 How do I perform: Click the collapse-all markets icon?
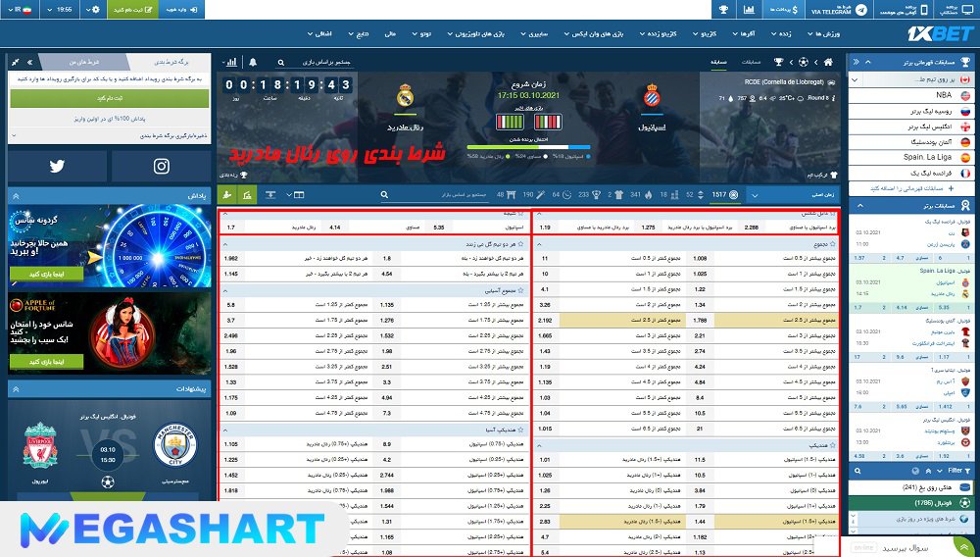(270, 194)
